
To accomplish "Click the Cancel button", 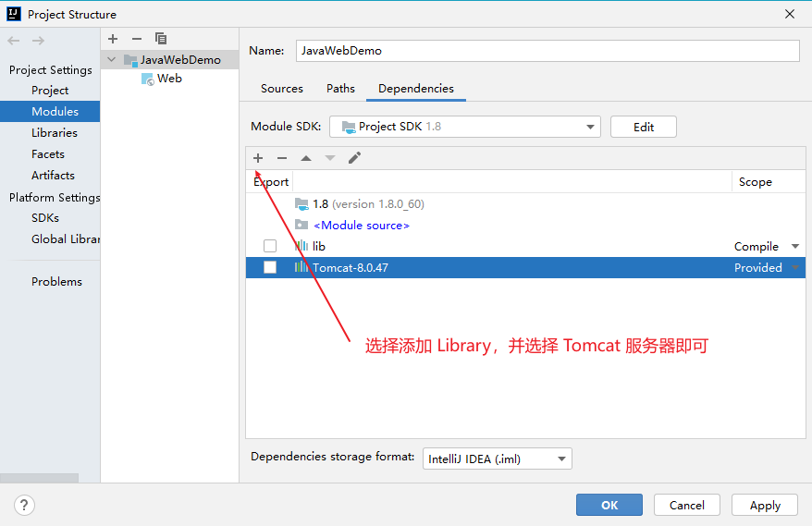I will pos(686,505).
